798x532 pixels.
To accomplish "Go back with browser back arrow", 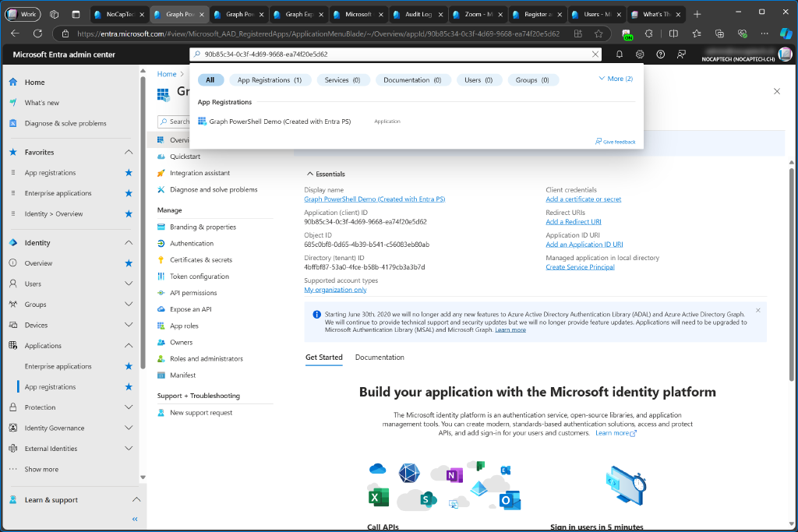I will click(x=16, y=33).
